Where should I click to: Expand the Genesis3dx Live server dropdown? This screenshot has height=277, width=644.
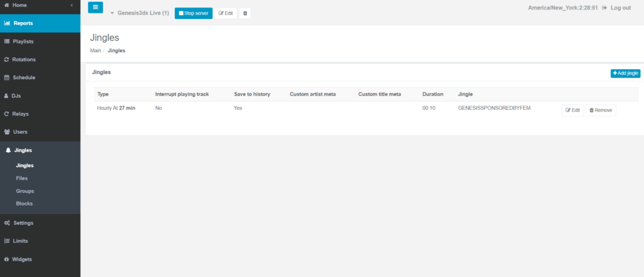113,13
